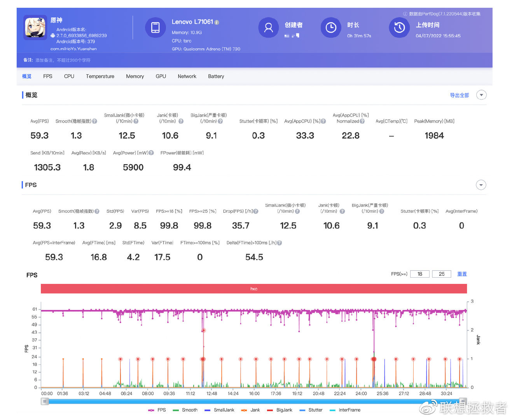Click the remarks note input field
Image resolution: width=512 pixels, height=420 pixels.
[63, 60]
